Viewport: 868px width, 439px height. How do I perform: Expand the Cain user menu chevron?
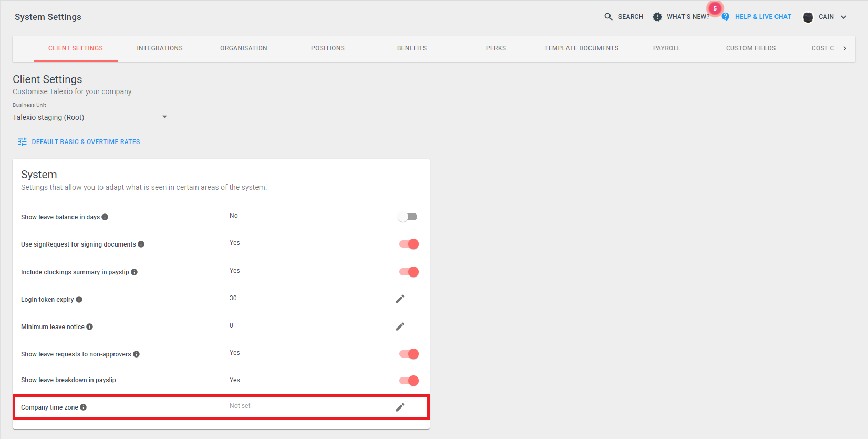tap(844, 17)
